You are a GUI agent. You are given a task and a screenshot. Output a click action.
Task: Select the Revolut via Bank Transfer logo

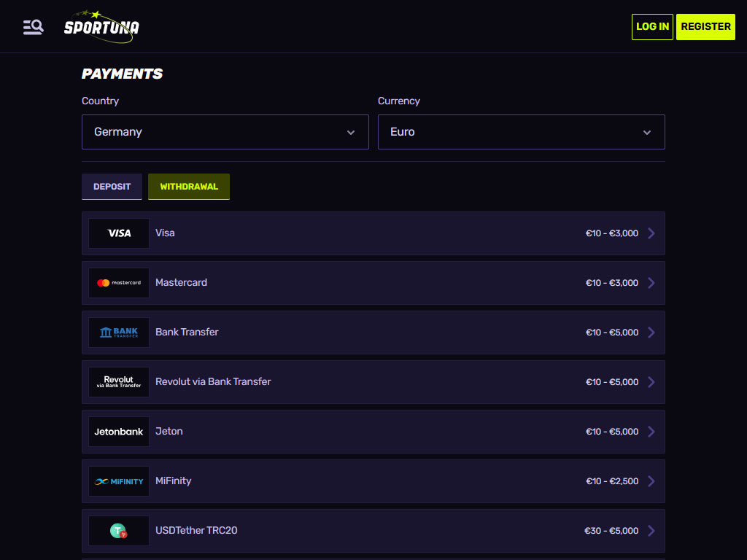119,382
